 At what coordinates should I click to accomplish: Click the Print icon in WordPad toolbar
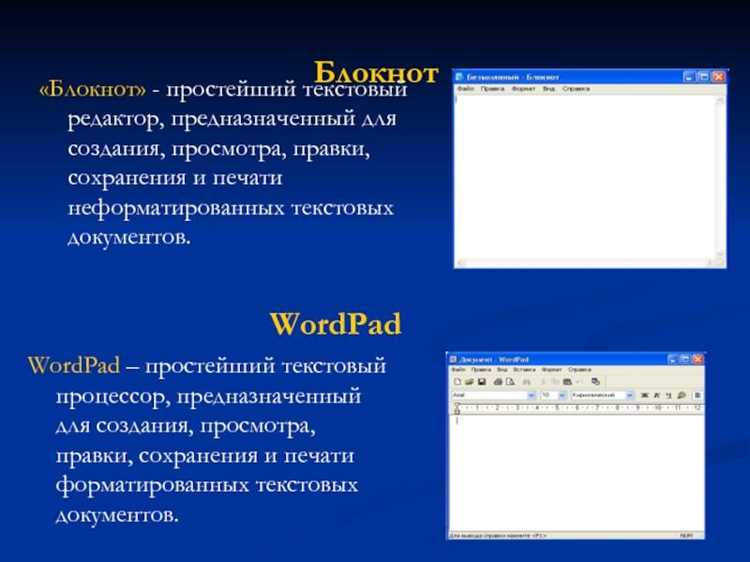pos(498,382)
